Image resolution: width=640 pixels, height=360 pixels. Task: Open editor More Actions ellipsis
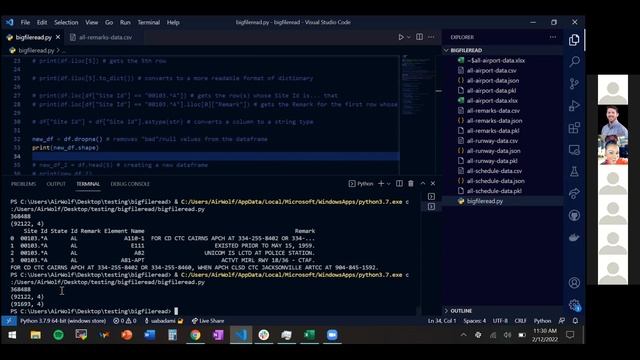pyautogui.click(x=431, y=37)
